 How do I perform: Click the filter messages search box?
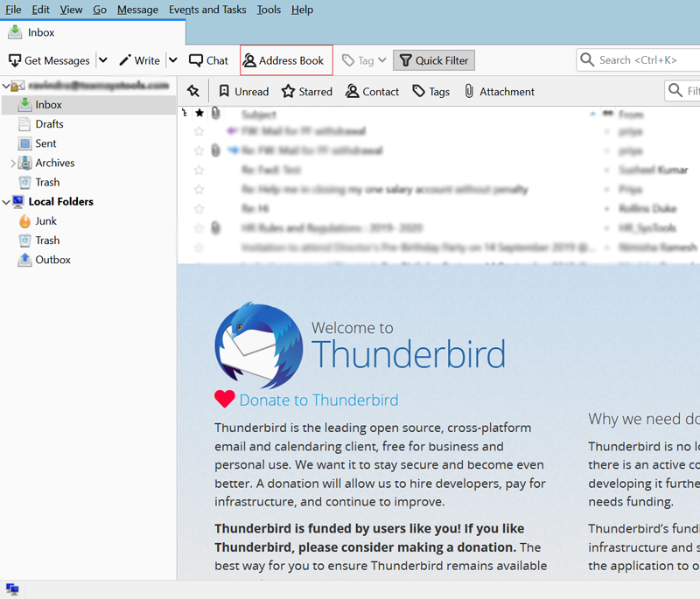pos(682,91)
